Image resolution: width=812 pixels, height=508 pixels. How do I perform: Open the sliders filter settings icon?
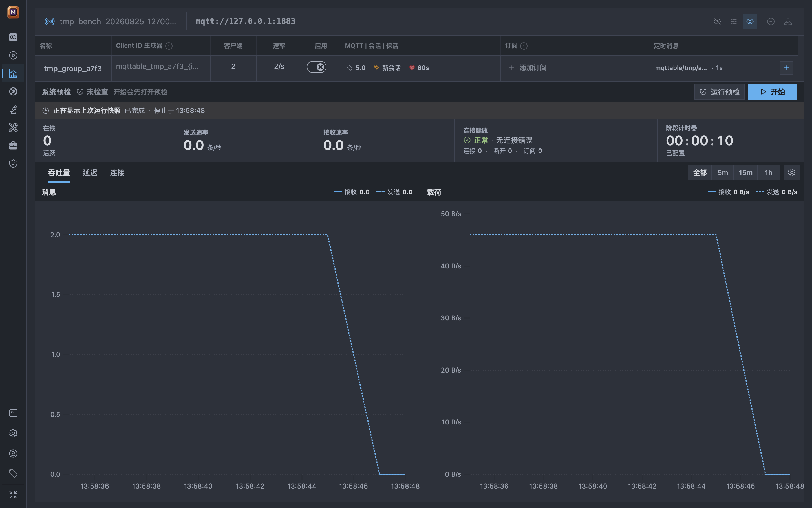pyautogui.click(x=734, y=21)
